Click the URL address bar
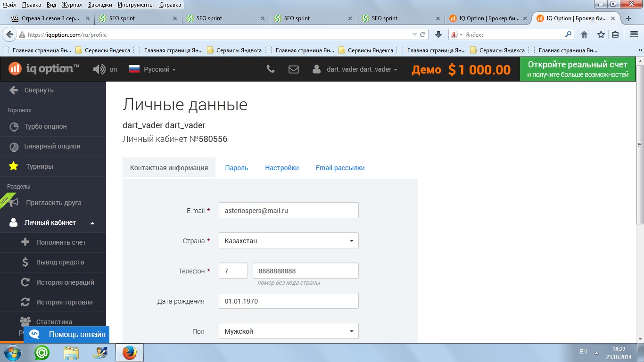 (217, 35)
